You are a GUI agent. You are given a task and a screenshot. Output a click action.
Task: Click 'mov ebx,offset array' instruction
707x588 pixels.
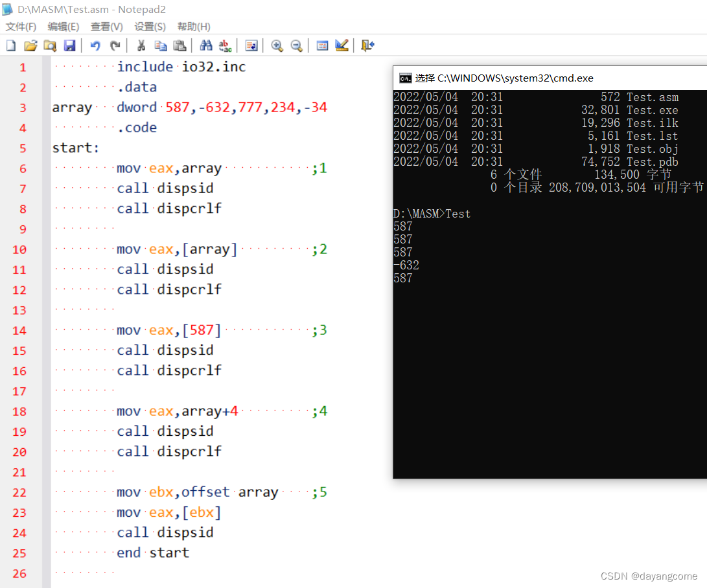coord(198,492)
